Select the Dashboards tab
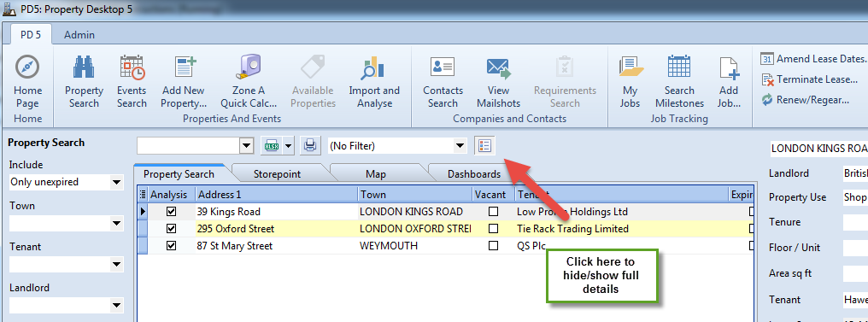 click(474, 173)
